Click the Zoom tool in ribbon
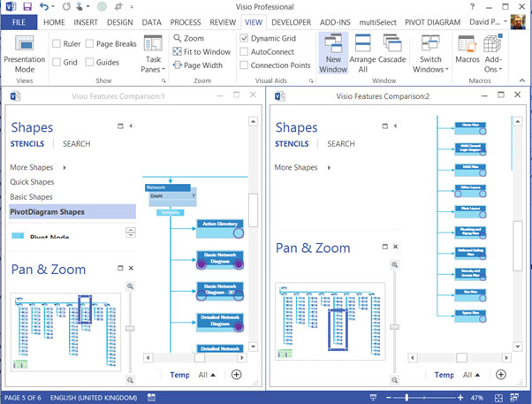The image size is (532, 404). point(189,38)
